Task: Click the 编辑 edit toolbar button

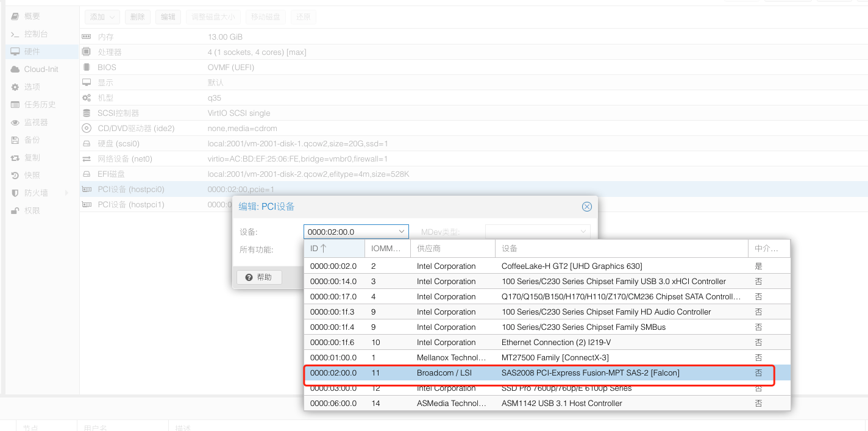Action: [x=168, y=17]
